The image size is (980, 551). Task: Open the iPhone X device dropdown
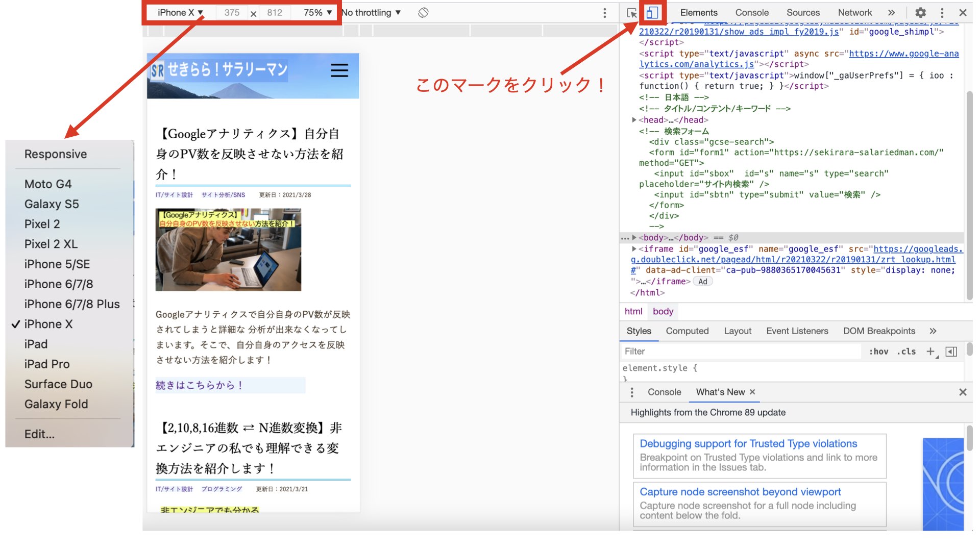180,13
